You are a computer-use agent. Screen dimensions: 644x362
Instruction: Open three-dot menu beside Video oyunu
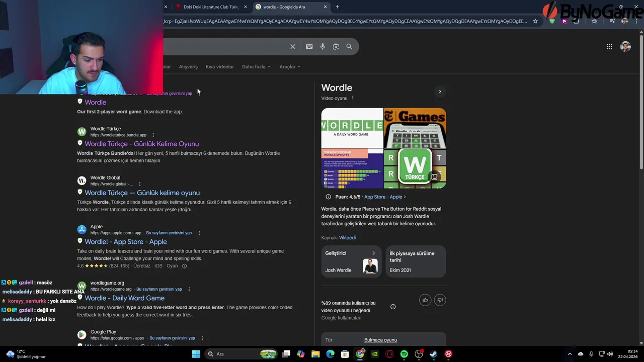pyautogui.click(x=353, y=98)
